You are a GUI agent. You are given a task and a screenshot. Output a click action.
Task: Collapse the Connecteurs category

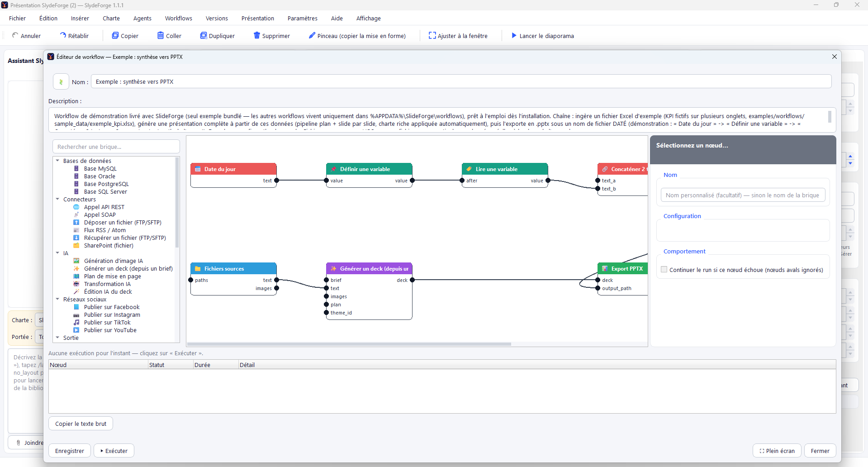[57, 199]
